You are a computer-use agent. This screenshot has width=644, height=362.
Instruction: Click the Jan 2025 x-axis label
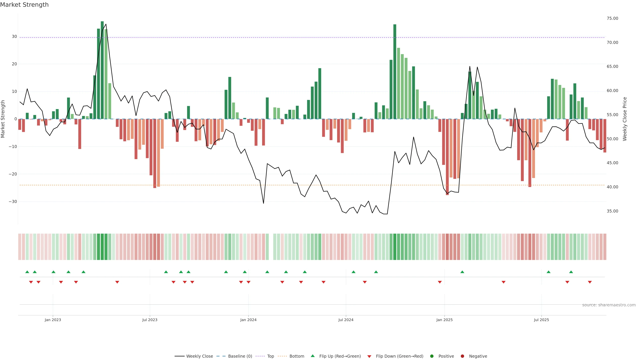[444, 320]
